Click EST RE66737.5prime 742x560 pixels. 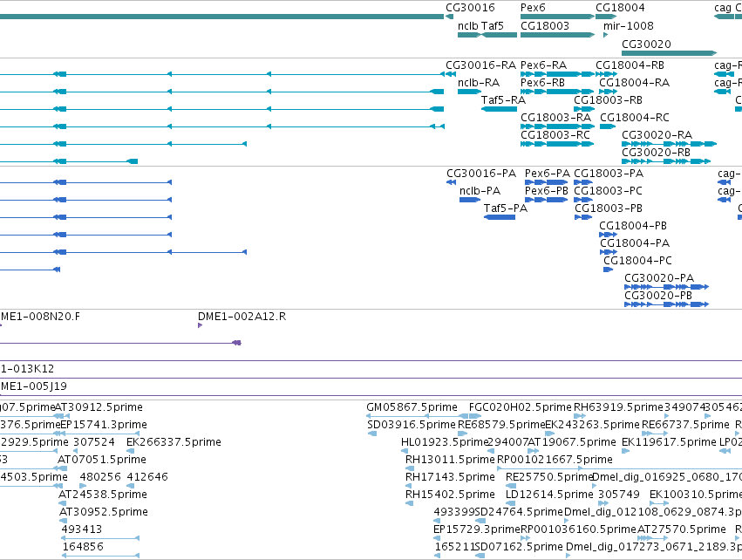pyautogui.click(x=685, y=425)
